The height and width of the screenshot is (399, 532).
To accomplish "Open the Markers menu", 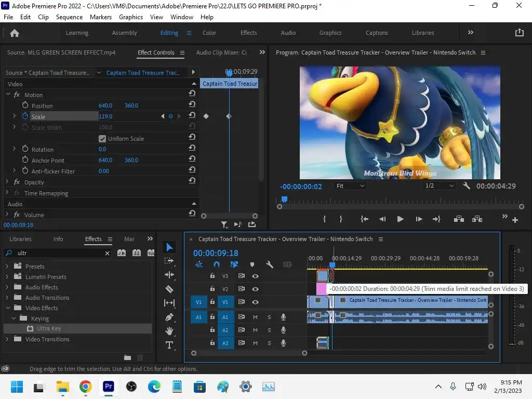I will tap(101, 17).
